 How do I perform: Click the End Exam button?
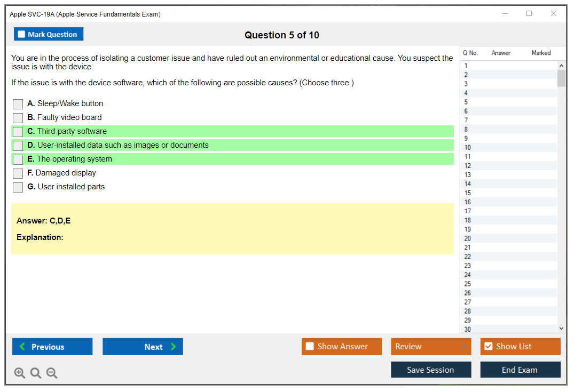[520, 370]
